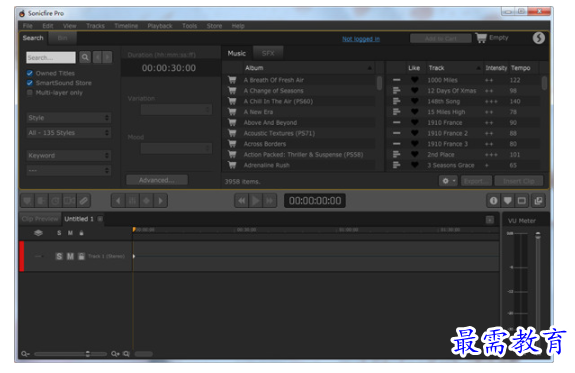Image resolution: width=575 pixels, height=373 pixels.
Task: Close the Untitled 1 tab
Action: (x=100, y=219)
